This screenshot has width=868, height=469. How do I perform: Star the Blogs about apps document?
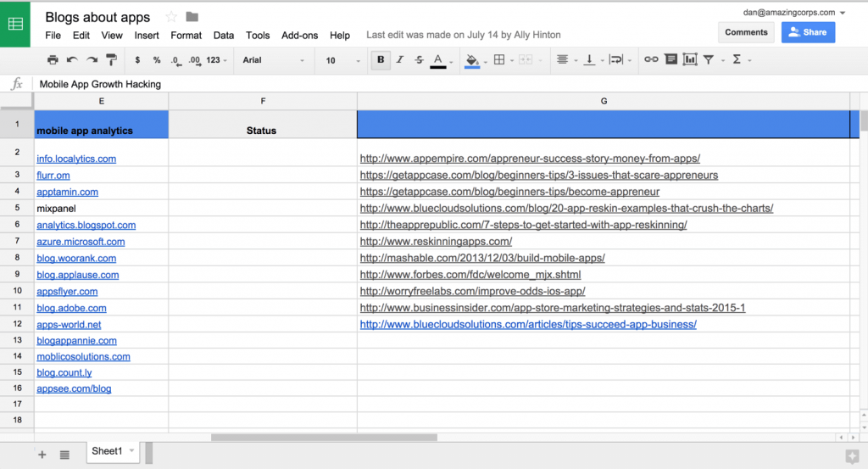click(171, 17)
